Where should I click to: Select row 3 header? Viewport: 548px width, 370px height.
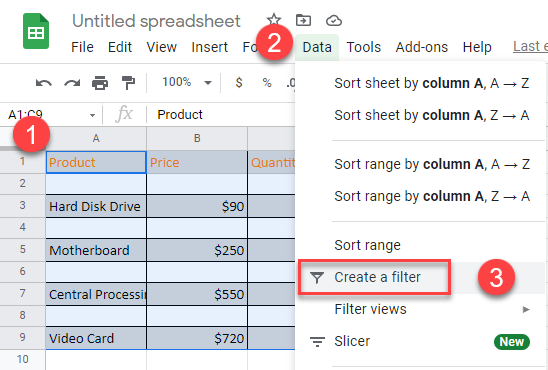(x=23, y=205)
